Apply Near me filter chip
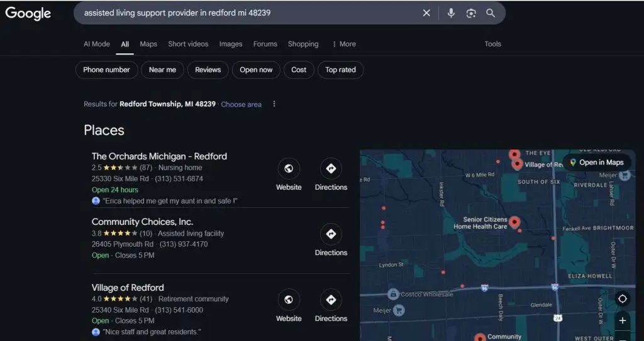Viewport: 644px width, 341px height. coord(162,70)
